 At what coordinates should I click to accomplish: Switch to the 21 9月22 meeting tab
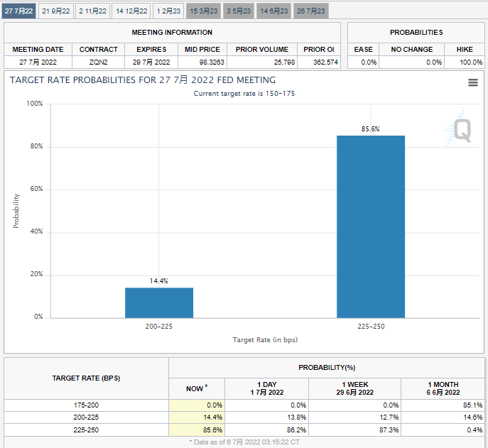55,11
